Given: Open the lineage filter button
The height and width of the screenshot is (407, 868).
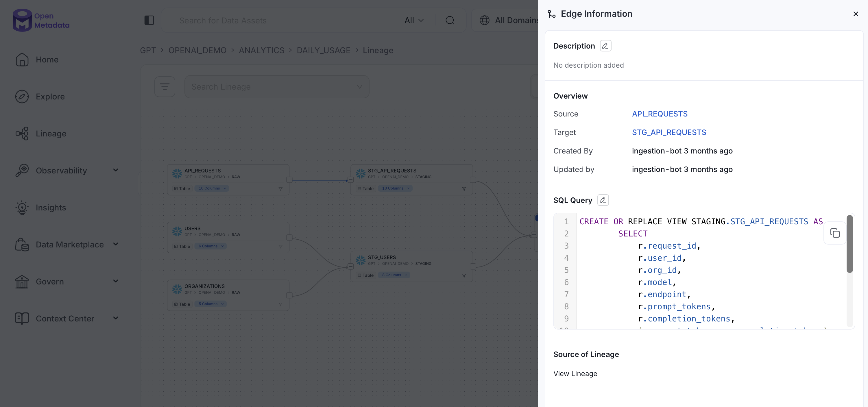Looking at the screenshot, I should tap(165, 87).
